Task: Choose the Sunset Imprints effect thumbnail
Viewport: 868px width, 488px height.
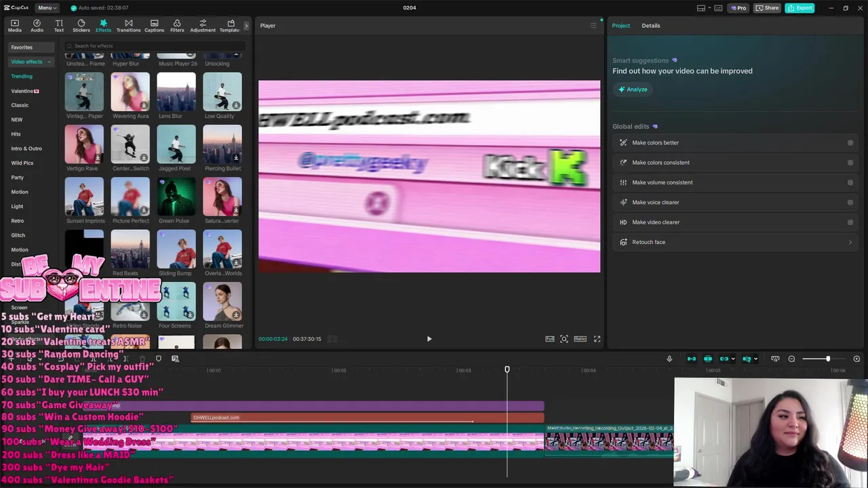Action: pyautogui.click(x=84, y=197)
